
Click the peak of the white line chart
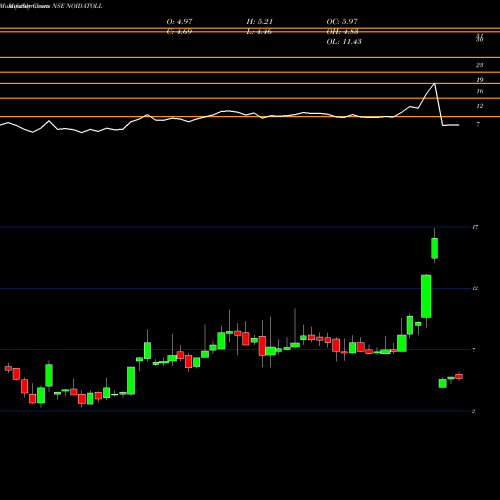tap(434, 84)
